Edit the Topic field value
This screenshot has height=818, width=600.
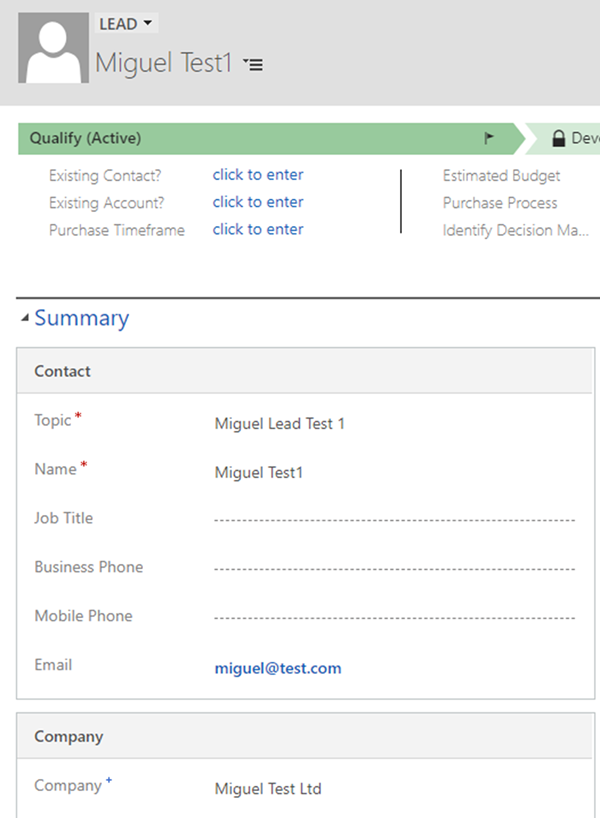(280, 424)
